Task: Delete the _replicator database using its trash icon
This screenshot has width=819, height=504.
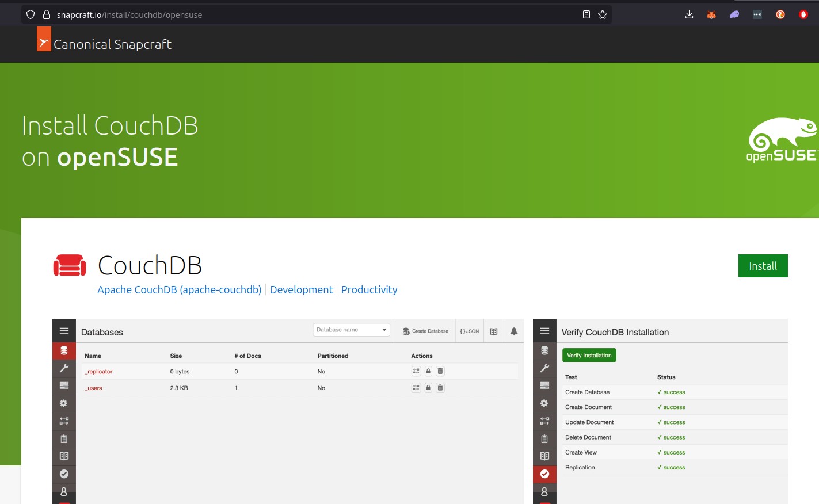Action: click(x=440, y=371)
